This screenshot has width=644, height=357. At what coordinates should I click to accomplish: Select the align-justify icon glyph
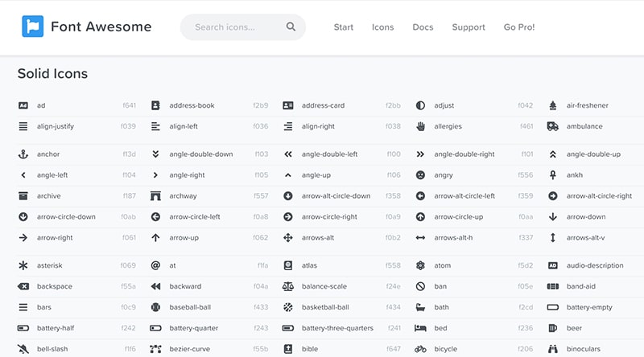(23, 126)
